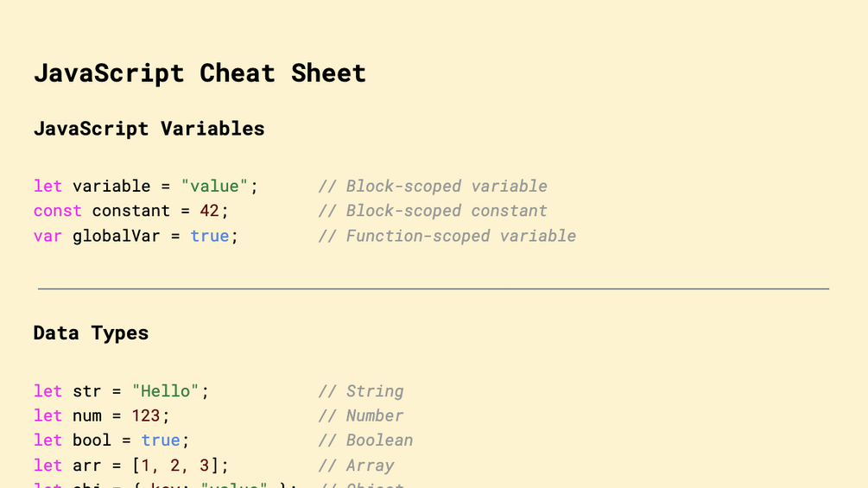Select the "// Number" comment

[x=361, y=415]
